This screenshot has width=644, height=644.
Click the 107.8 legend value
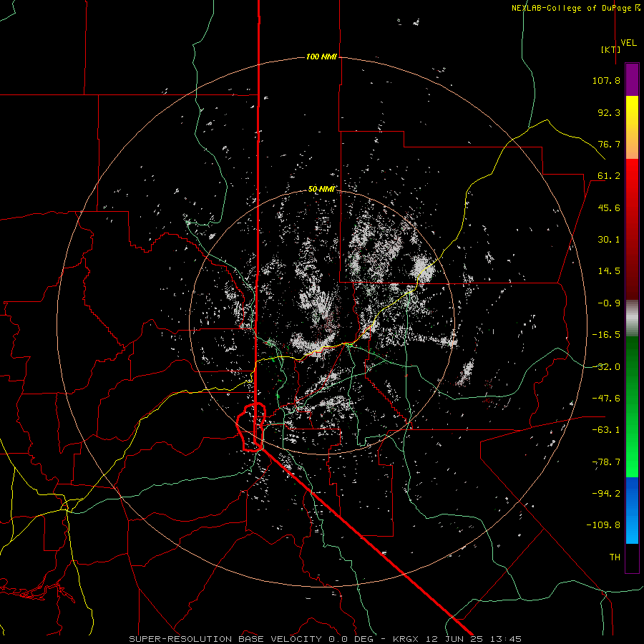click(x=606, y=80)
